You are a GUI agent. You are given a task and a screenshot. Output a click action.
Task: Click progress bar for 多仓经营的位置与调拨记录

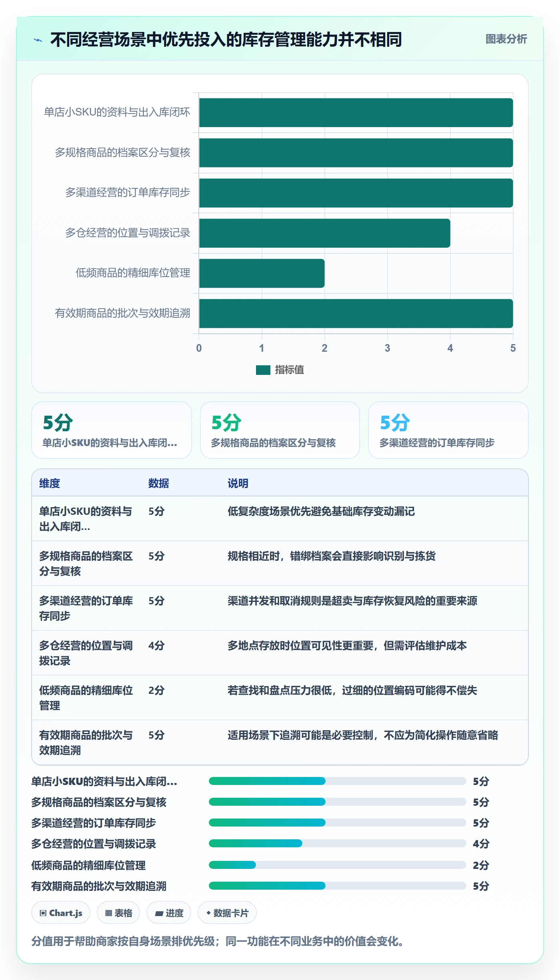(338, 843)
